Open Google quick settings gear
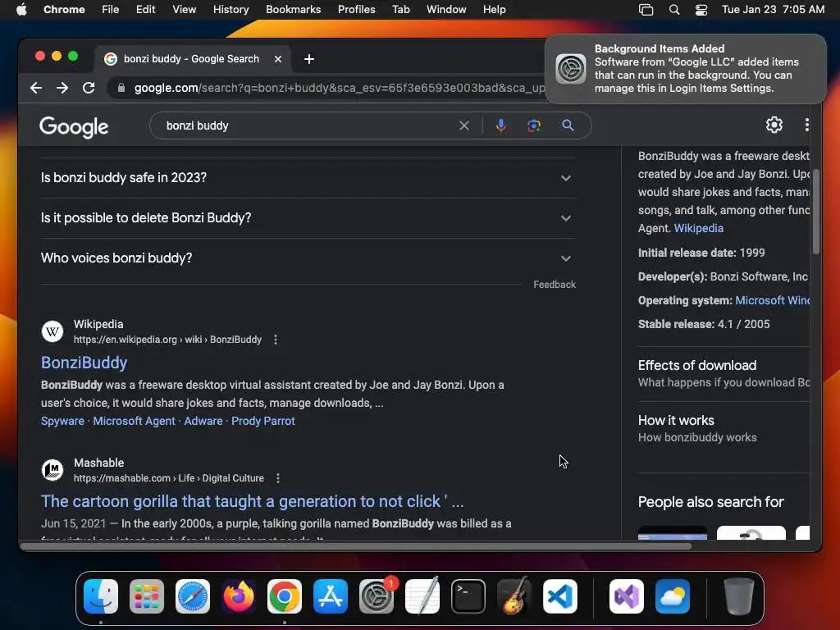Image resolution: width=840 pixels, height=630 pixels. pos(774,125)
